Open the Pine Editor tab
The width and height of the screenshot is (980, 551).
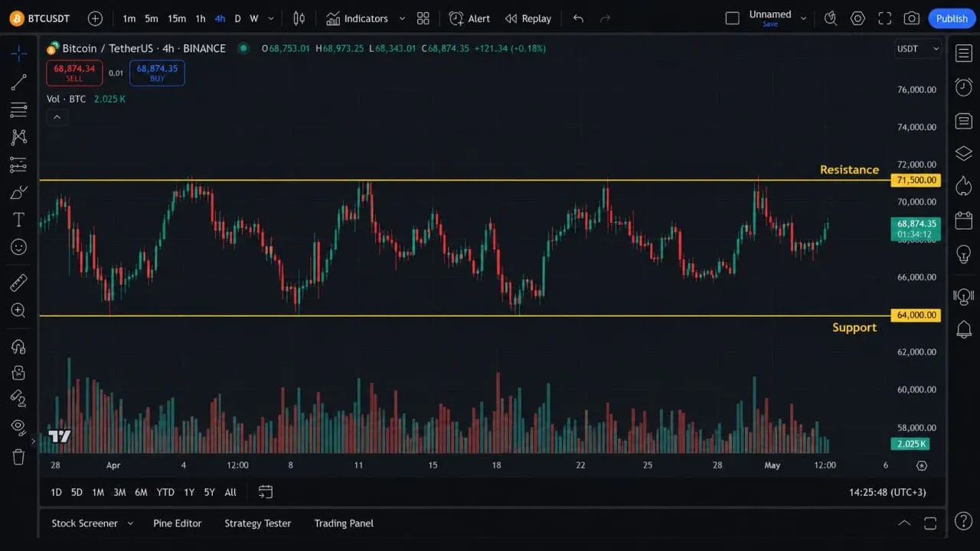tap(177, 523)
